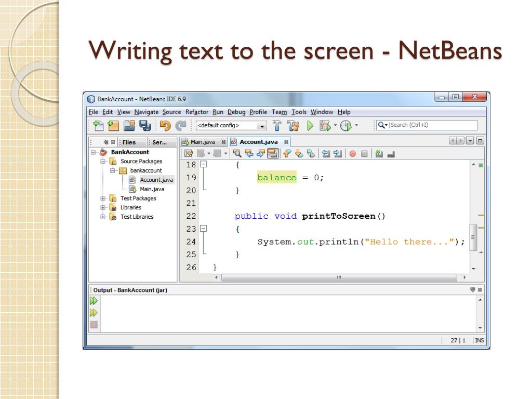Image resolution: width=532 pixels, height=399 pixels.
Task: Click the Comment code icon
Action: coord(379,154)
